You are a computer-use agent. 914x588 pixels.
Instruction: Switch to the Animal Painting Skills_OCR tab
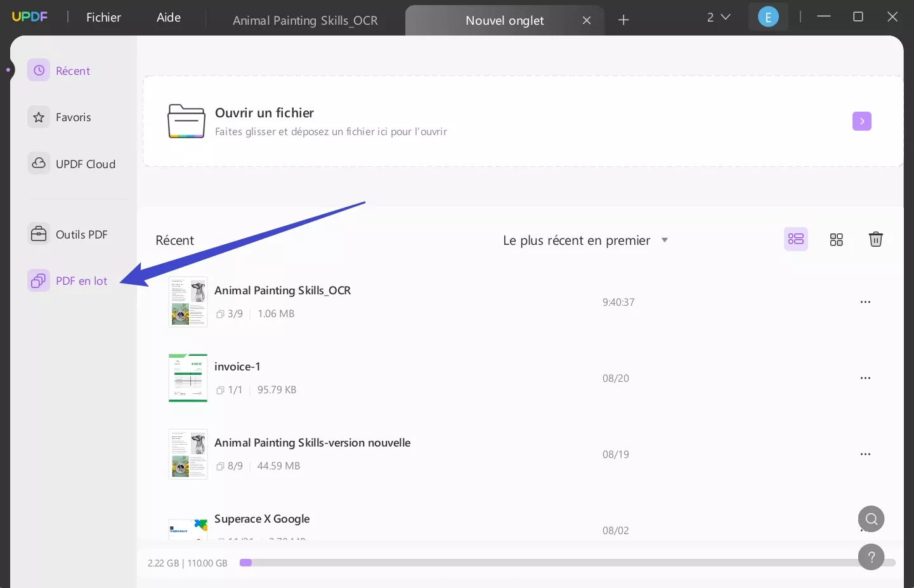point(305,20)
